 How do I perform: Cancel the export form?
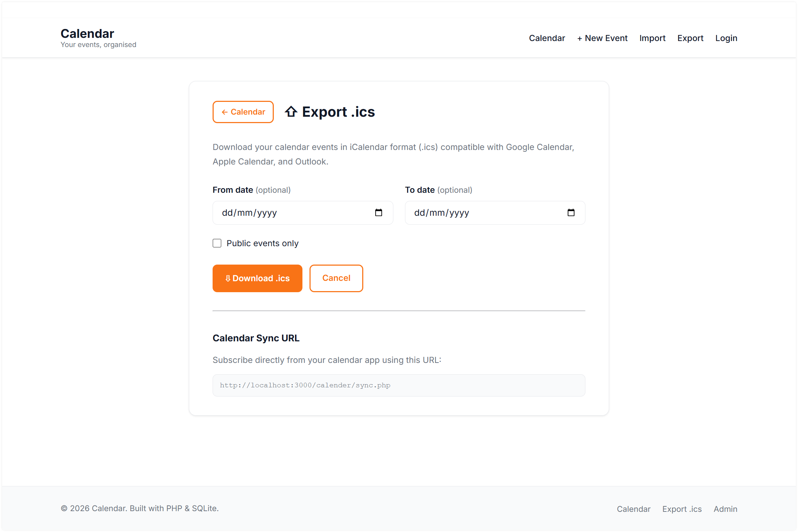[336, 278]
